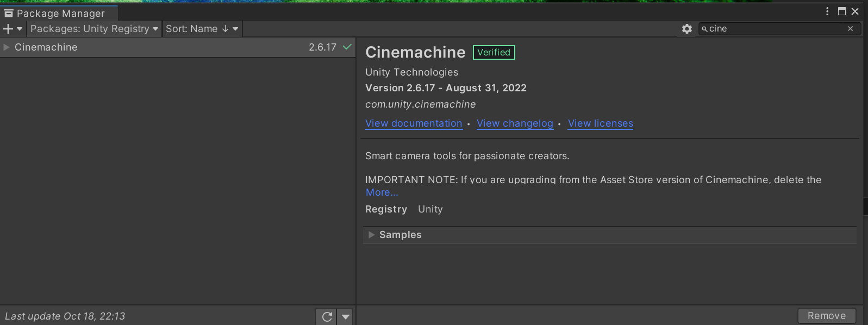This screenshot has width=868, height=325.
Task: Select the Package Manager tab
Action: (58, 13)
